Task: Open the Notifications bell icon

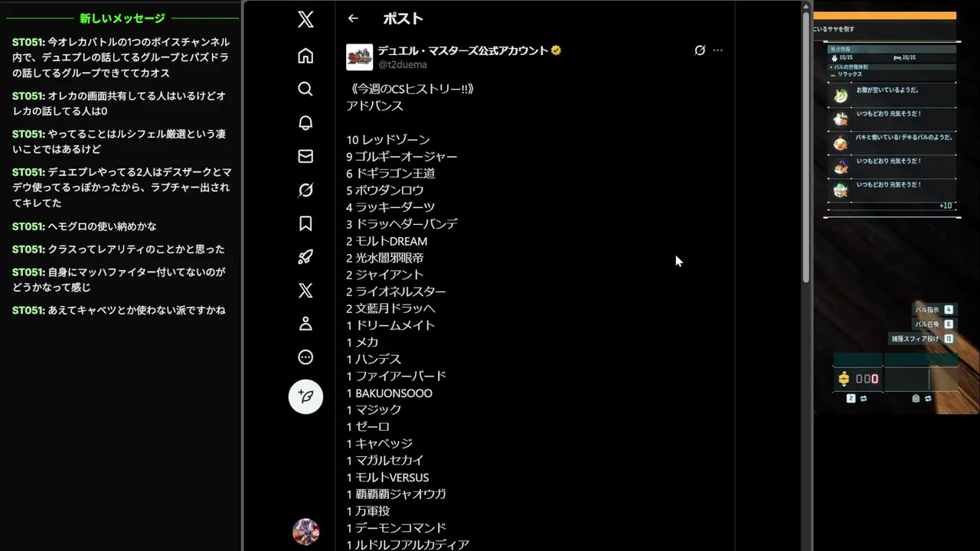Action: click(305, 122)
